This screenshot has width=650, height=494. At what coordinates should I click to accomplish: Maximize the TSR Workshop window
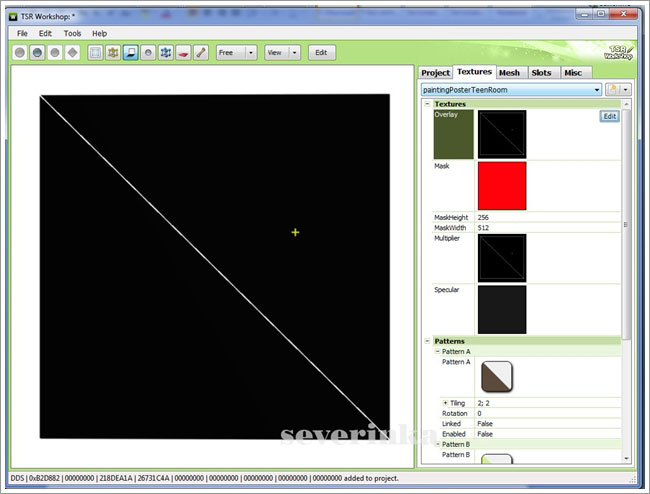601,14
